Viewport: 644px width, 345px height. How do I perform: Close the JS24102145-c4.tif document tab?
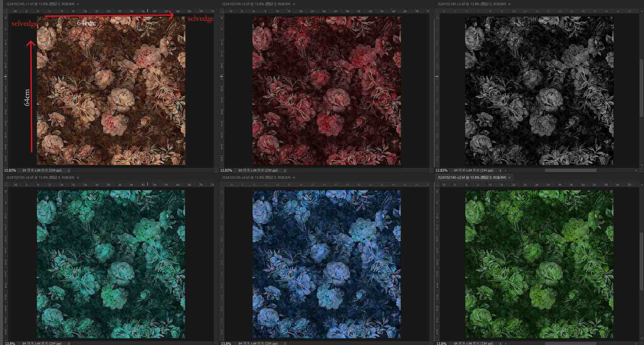pos(294,178)
